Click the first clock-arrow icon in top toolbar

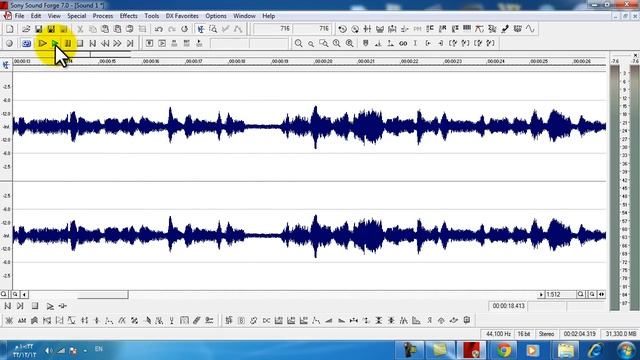(342, 29)
